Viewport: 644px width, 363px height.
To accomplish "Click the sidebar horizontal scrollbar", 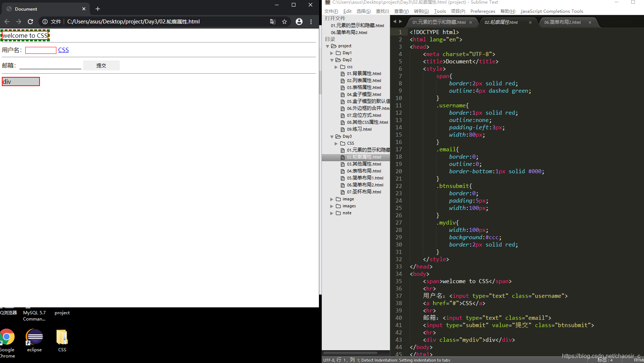I will pos(350,353).
